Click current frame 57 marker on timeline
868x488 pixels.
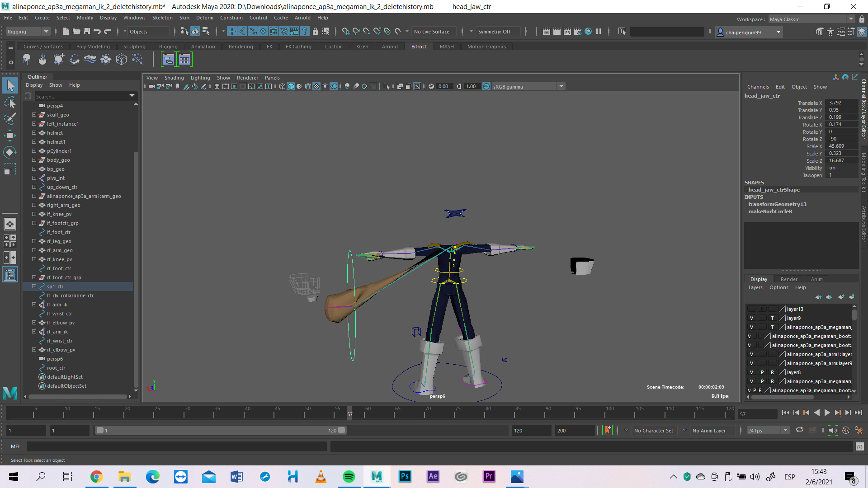[x=349, y=413]
